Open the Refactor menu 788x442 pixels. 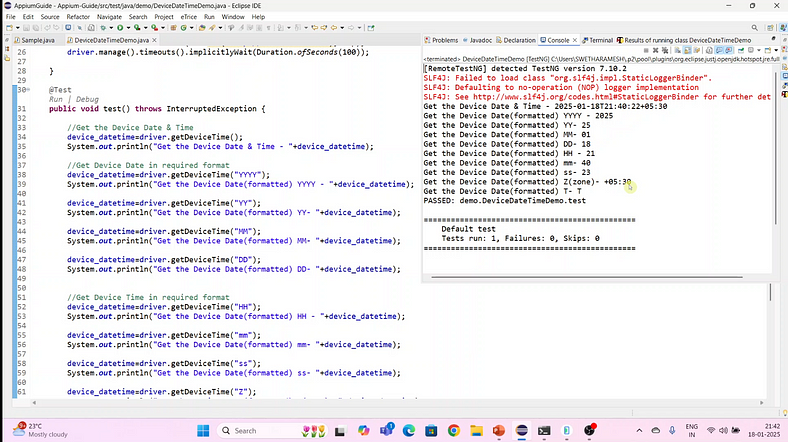[x=78, y=17]
